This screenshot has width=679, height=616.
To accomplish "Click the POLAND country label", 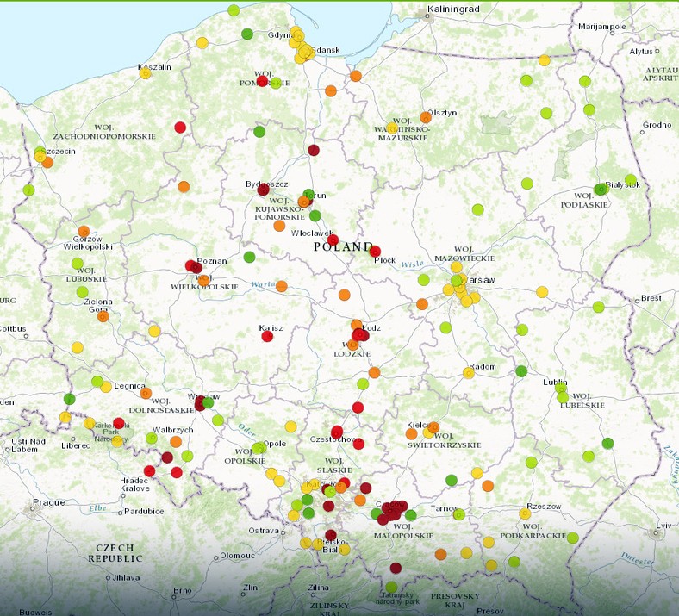I will [x=343, y=246].
